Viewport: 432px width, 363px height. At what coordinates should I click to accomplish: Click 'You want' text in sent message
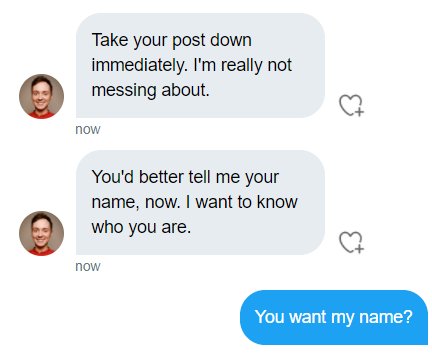coord(291,317)
